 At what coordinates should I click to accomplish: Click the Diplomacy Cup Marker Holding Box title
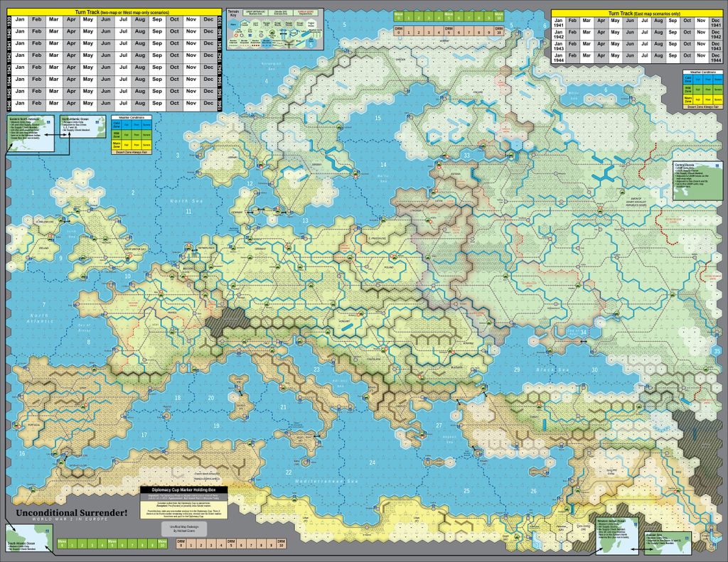pyautogui.click(x=184, y=490)
